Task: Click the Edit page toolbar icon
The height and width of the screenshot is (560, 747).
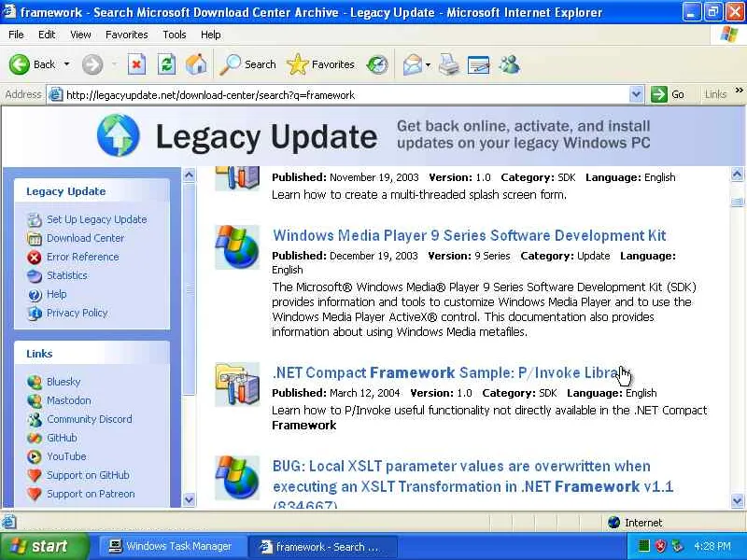Action: 478,64
